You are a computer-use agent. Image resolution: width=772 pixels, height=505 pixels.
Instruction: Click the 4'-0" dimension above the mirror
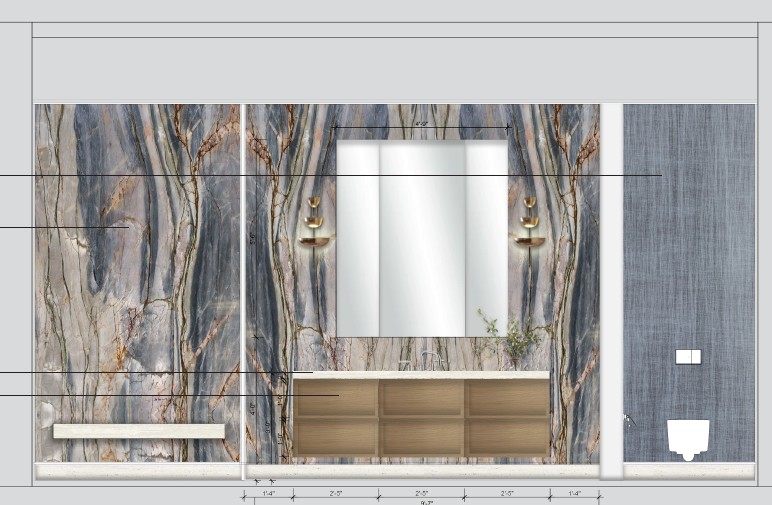422,124
